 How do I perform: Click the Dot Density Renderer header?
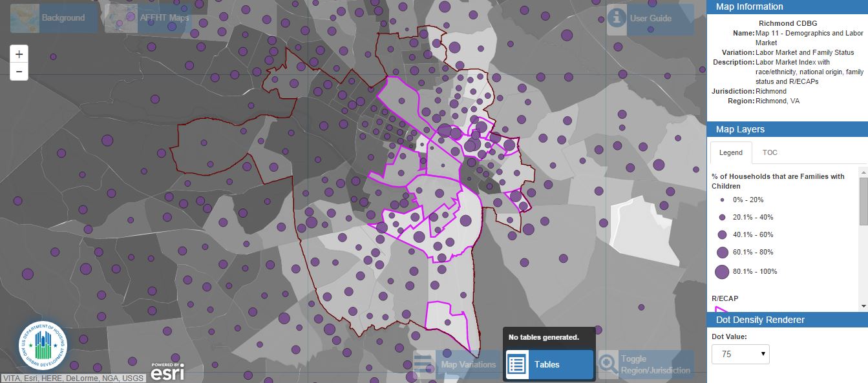click(787, 320)
